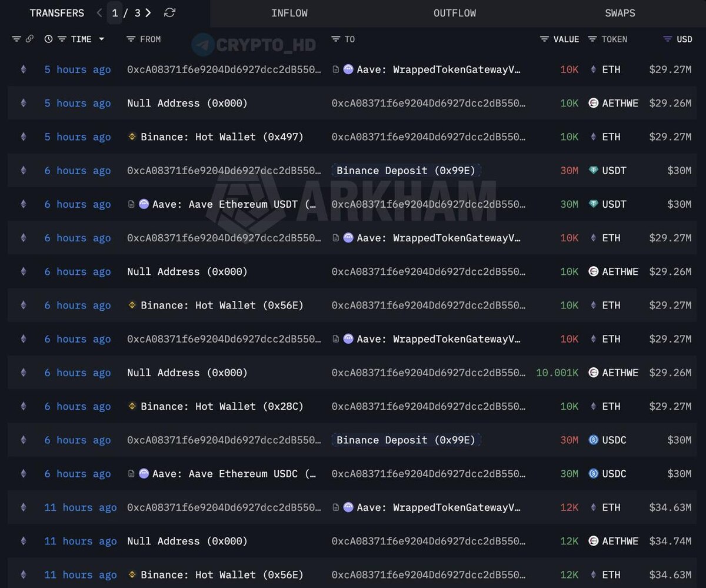
Task: Click Binance logo in last 12K ETH row
Action: tap(132, 575)
